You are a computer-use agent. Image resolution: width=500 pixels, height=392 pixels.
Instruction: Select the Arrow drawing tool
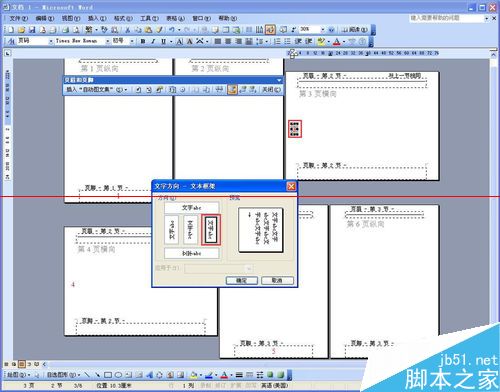tap(97, 375)
